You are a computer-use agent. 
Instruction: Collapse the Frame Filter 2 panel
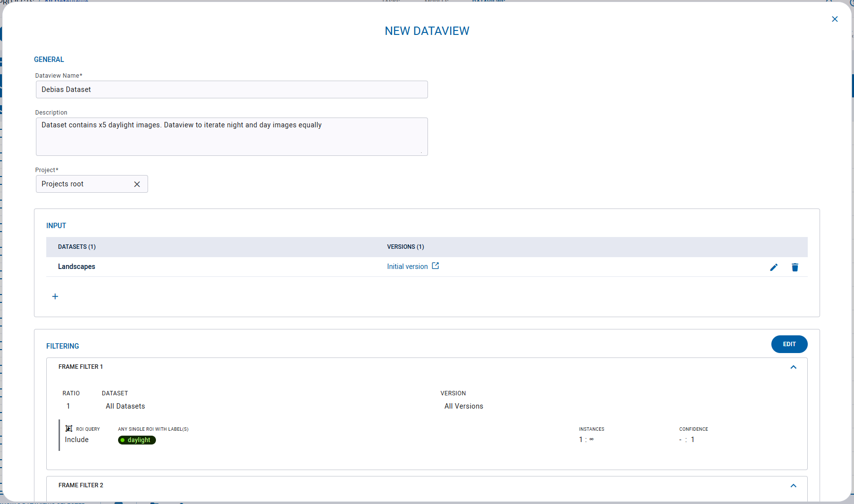tap(793, 485)
